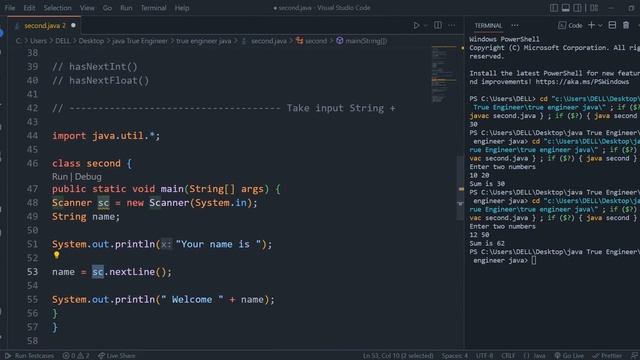Click the Users breadcrumb segment

[x=38, y=41]
